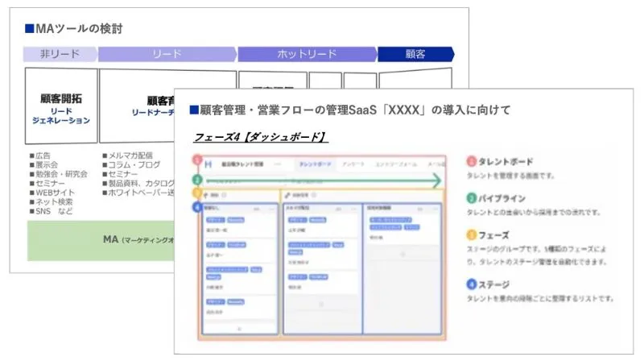Select the light purple リード chevron

click(x=167, y=54)
